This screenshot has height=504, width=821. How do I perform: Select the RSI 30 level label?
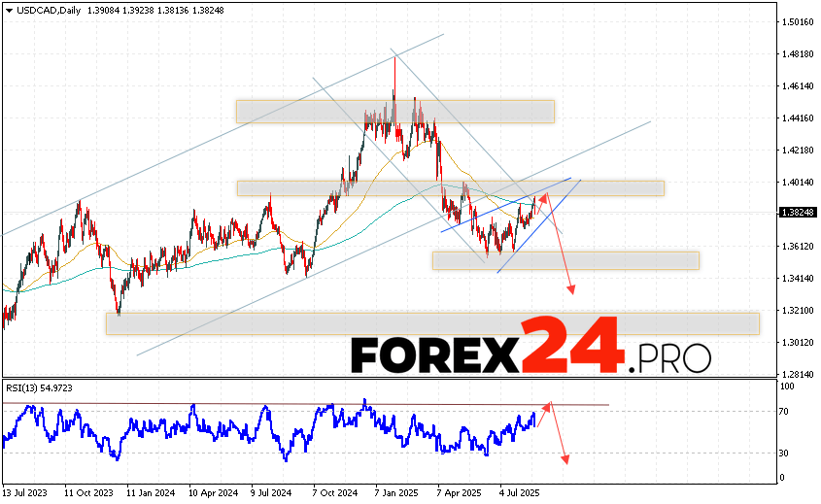point(783,454)
